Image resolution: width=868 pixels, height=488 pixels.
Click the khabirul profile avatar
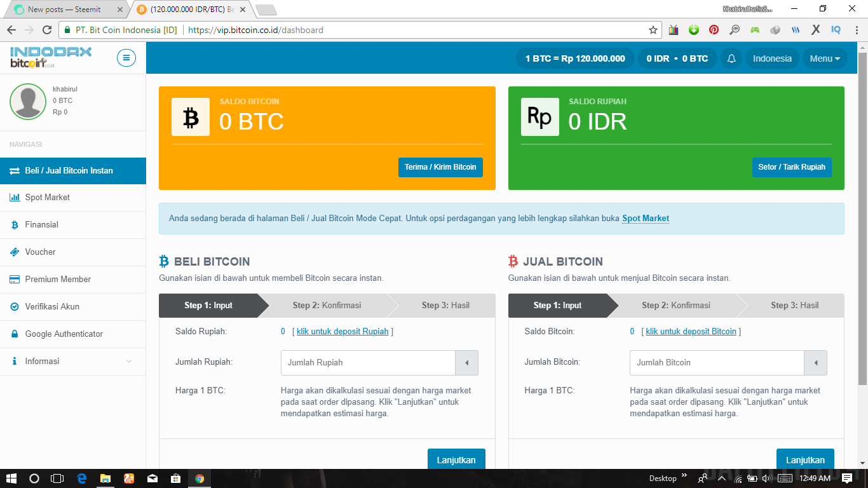[x=28, y=102]
